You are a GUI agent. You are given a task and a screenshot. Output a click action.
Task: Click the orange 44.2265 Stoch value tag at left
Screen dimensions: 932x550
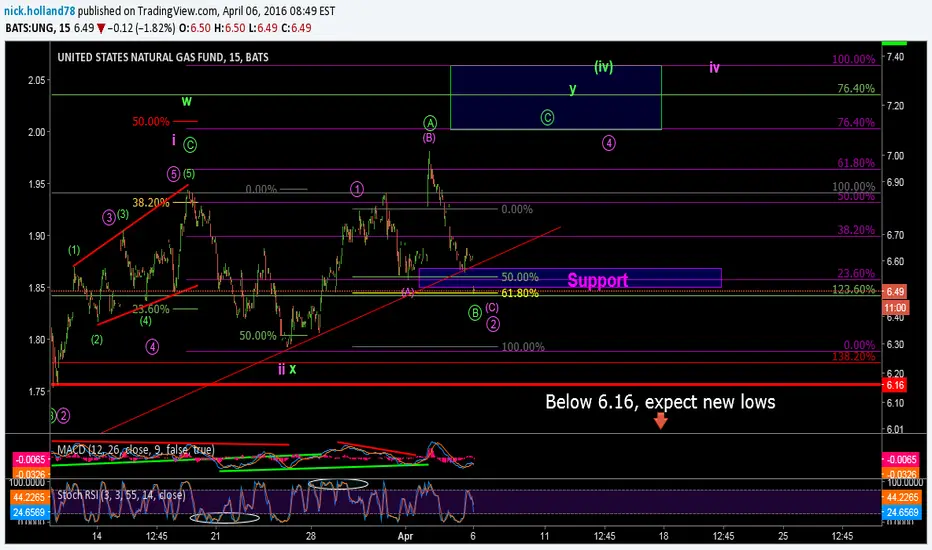click(29, 497)
